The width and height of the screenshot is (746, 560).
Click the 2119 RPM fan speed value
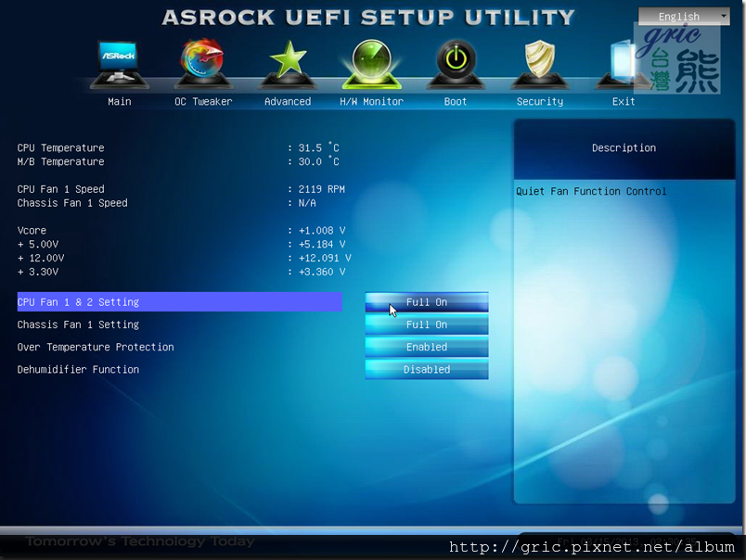tap(322, 189)
